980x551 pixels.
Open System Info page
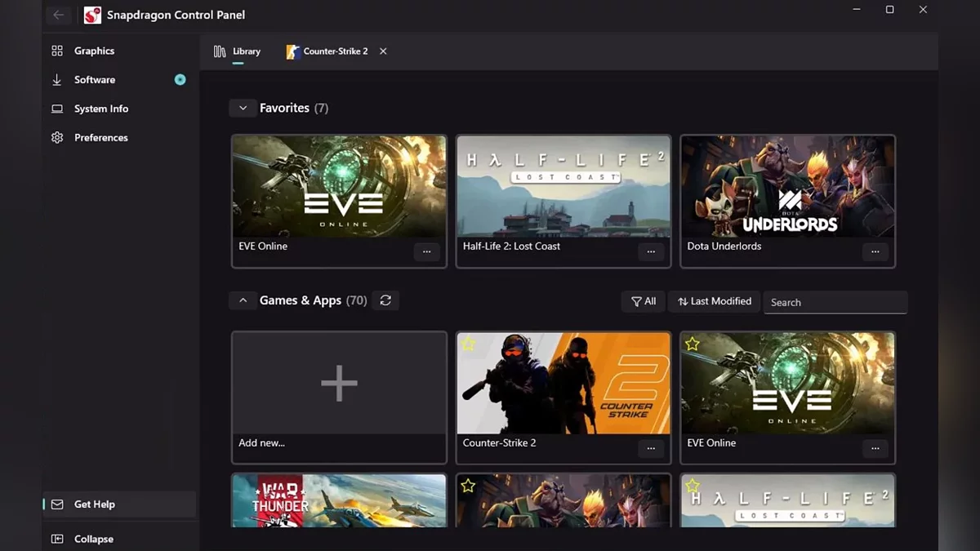(101, 109)
